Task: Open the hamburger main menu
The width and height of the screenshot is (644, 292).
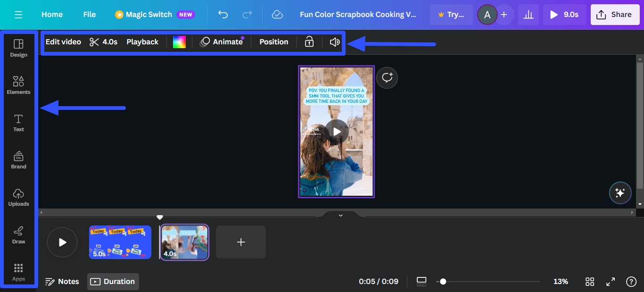Action: point(18,15)
